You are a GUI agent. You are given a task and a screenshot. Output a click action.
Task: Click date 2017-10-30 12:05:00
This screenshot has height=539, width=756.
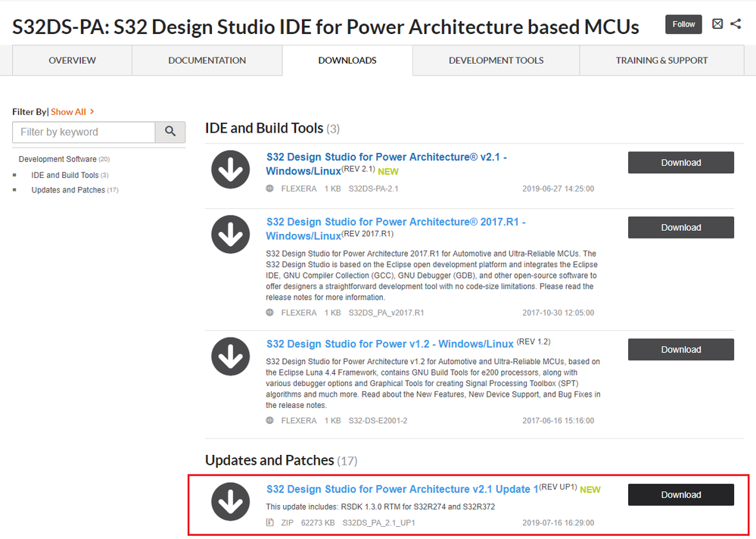pyautogui.click(x=558, y=313)
